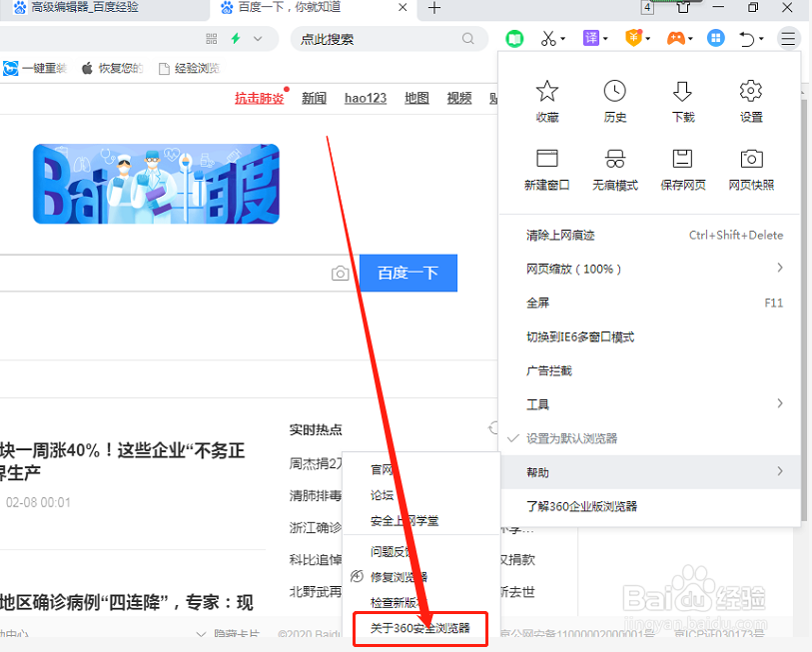Open the 地图 map link
Screen dimensions: 812x652
tap(416, 98)
